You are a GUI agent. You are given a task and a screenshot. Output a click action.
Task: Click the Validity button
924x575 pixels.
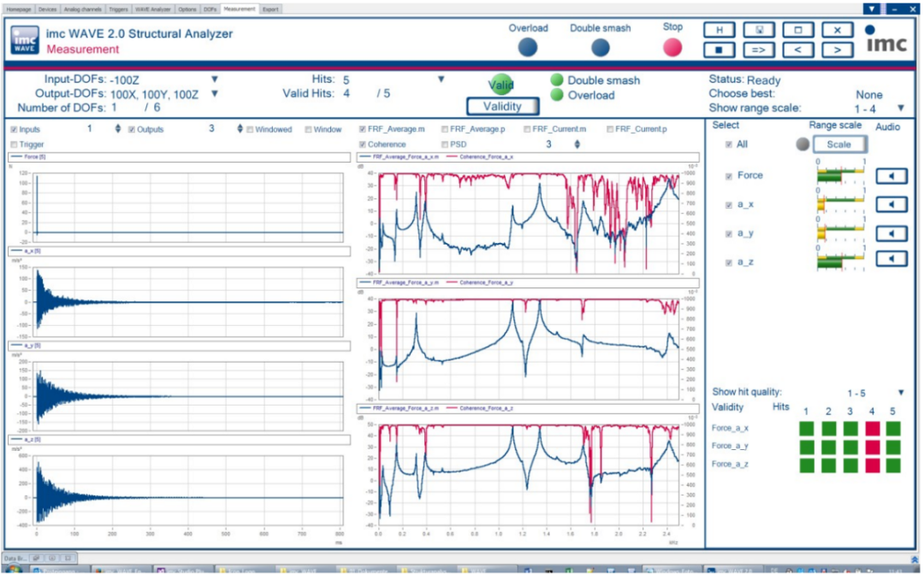[503, 107]
